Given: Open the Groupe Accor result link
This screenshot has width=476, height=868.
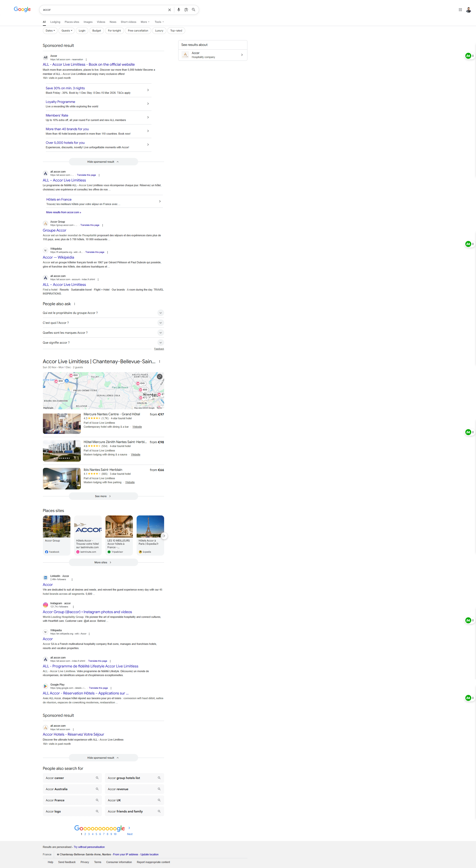Looking at the screenshot, I should [x=55, y=231].
